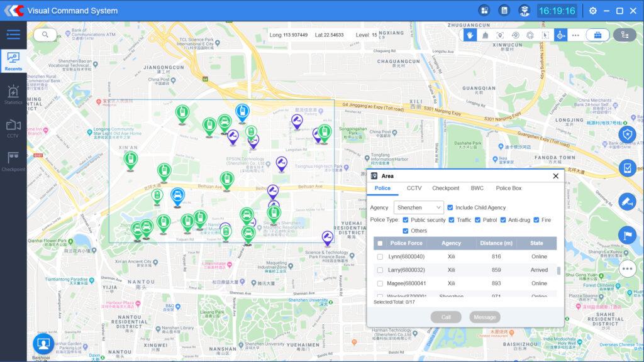Switch to the BWC tab

coord(477,189)
